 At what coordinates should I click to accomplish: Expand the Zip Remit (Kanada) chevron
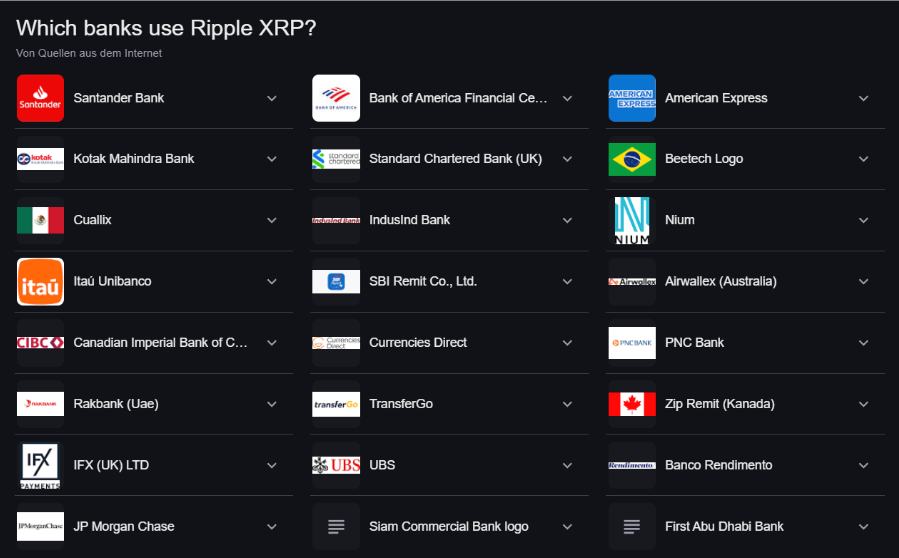pos(863,404)
